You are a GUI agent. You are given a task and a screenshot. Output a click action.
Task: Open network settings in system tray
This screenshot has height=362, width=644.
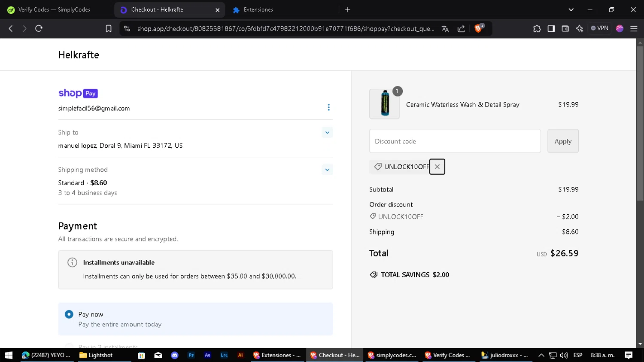tap(553, 355)
